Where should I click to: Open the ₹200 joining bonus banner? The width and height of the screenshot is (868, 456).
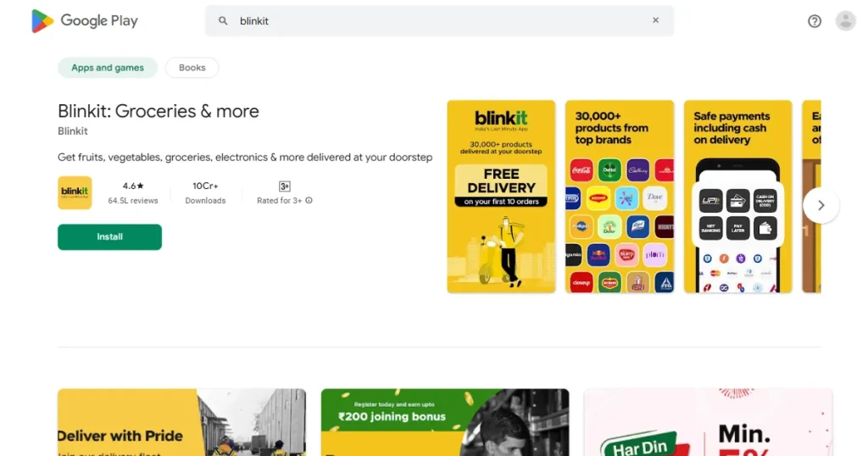click(445, 422)
